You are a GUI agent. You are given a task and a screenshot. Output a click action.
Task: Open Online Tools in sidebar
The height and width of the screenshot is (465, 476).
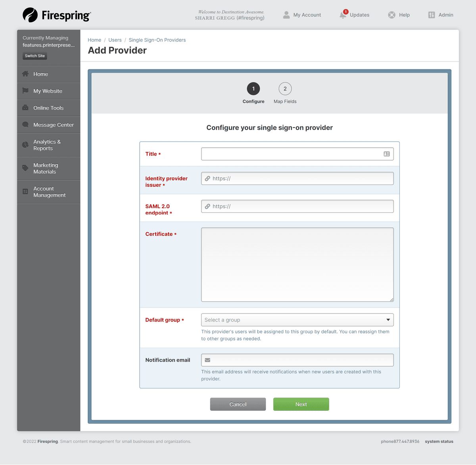tap(48, 108)
